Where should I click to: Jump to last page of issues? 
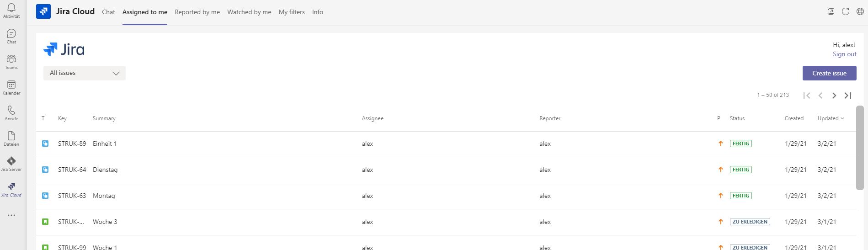pos(848,96)
